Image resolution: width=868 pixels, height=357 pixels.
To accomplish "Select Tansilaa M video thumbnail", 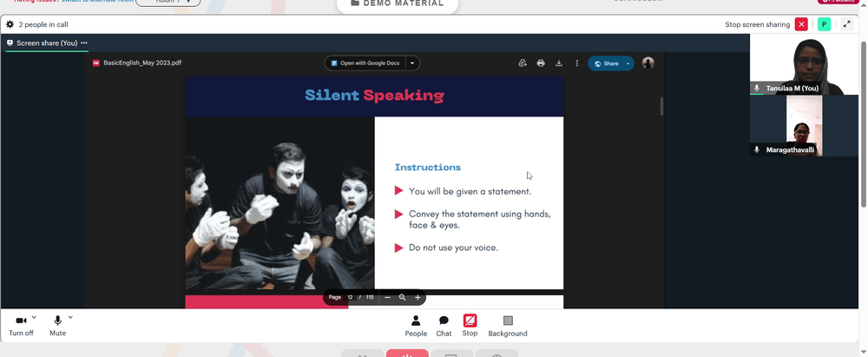I will pyautogui.click(x=804, y=64).
